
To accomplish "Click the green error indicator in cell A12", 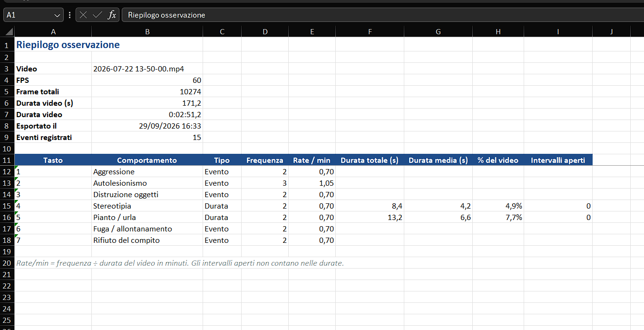I will pos(17,168).
